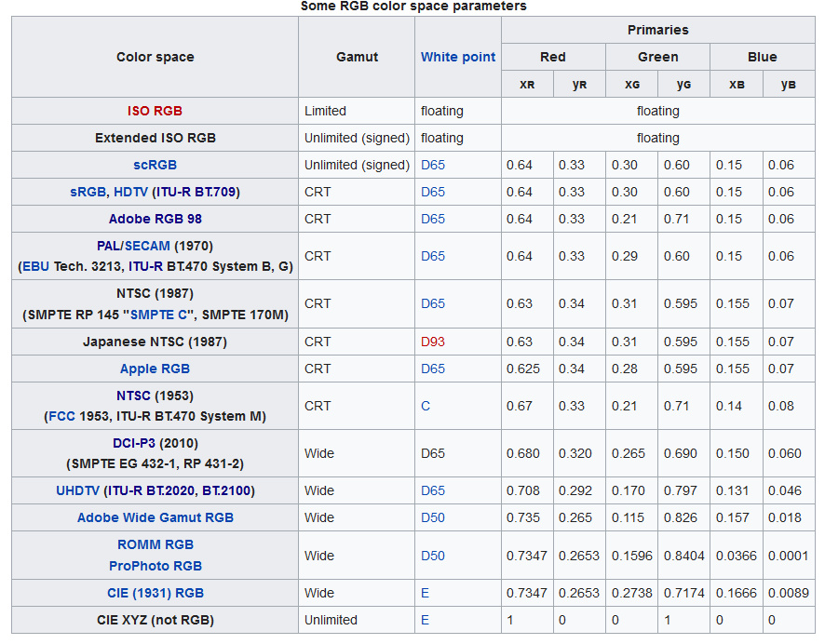Open the ISO RGB red link
This screenshot has height=644, width=825.
[155, 111]
